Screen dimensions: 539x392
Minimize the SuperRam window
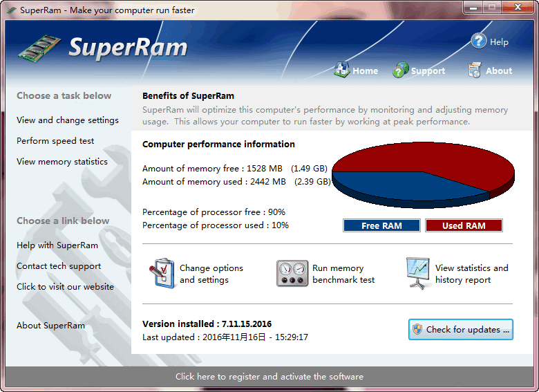click(473, 7)
